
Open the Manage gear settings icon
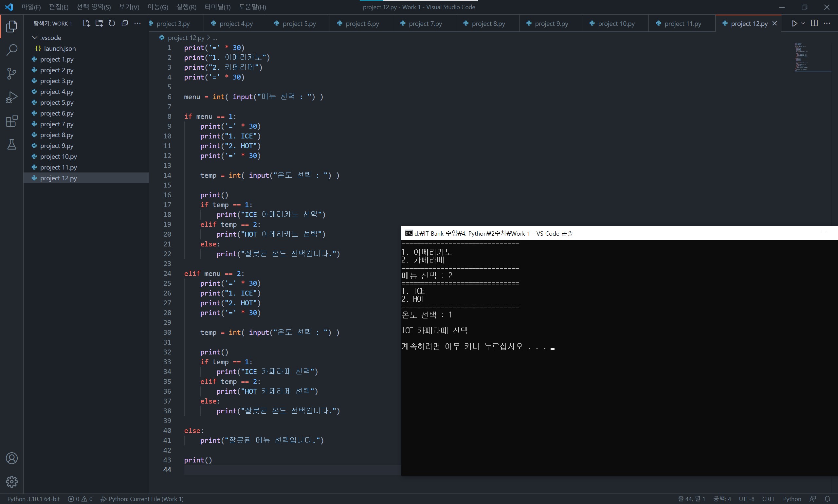coord(11,481)
